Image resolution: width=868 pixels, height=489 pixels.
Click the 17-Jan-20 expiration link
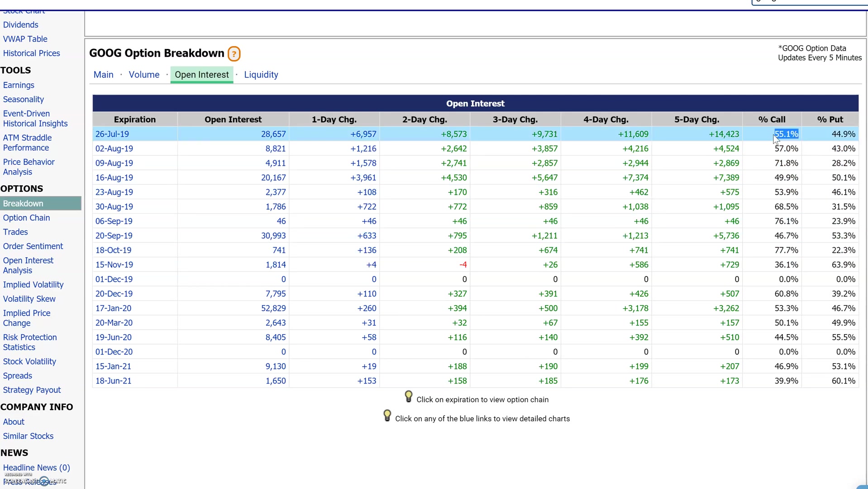click(113, 308)
